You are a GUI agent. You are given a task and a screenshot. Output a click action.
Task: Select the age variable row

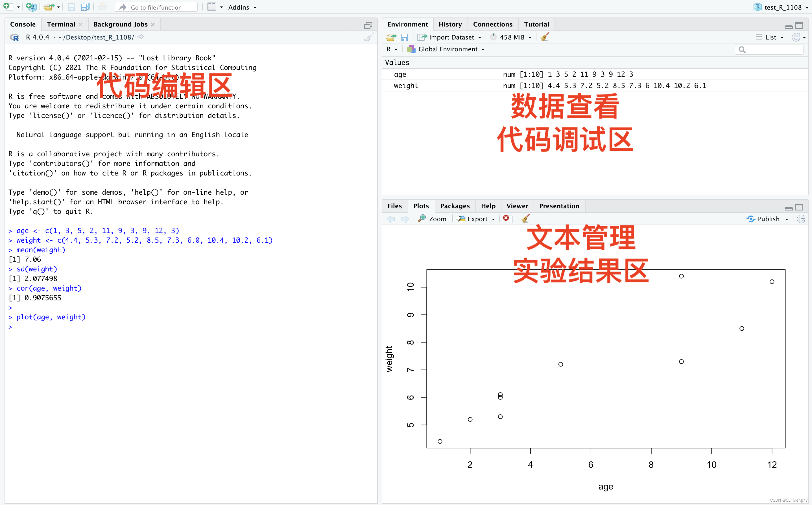coord(595,74)
